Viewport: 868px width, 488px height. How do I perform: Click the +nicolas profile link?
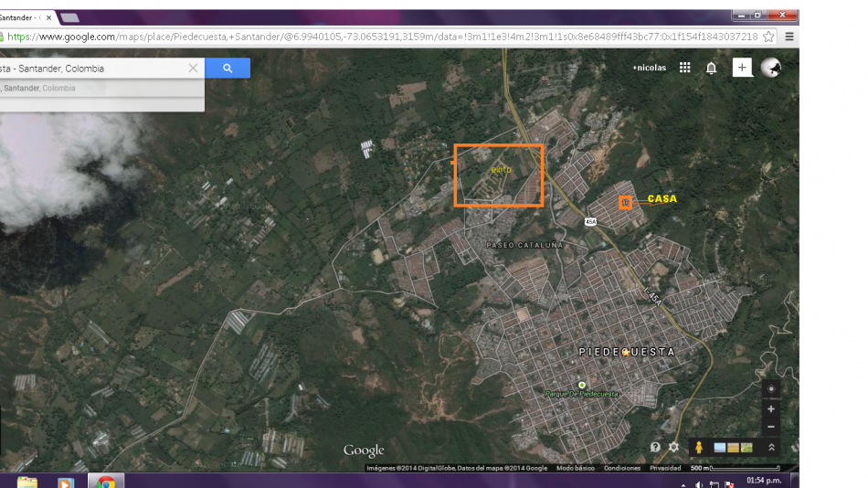click(x=649, y=68)
